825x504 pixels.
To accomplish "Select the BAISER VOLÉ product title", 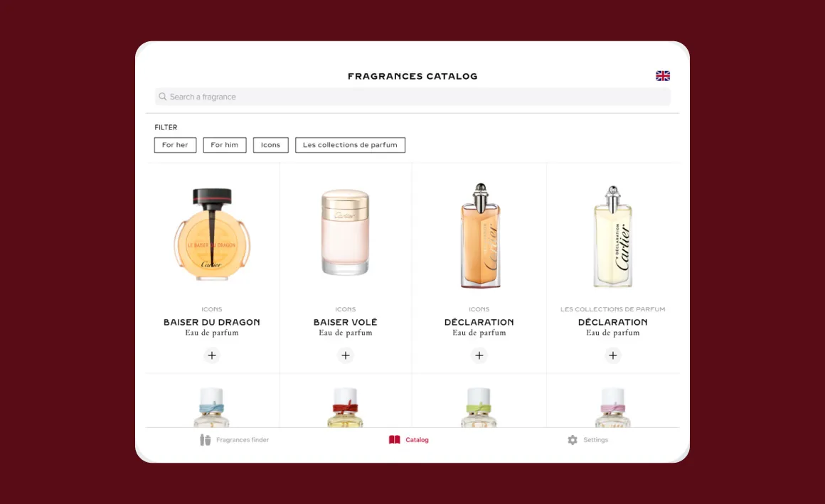I will 345,322.
